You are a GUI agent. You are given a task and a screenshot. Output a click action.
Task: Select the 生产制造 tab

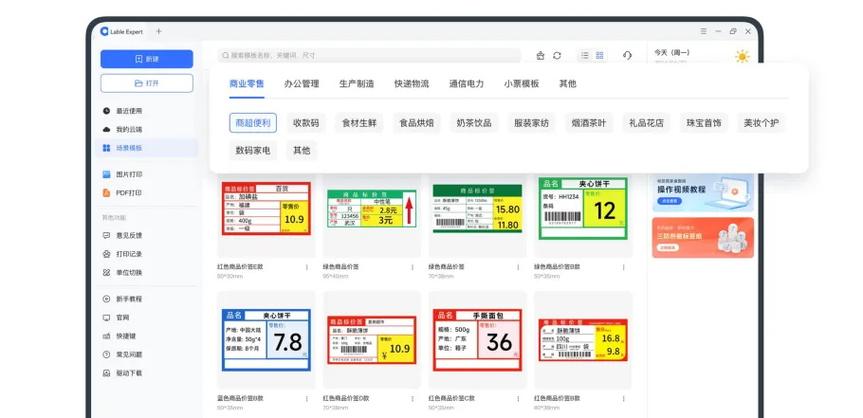tap(357, 84)
